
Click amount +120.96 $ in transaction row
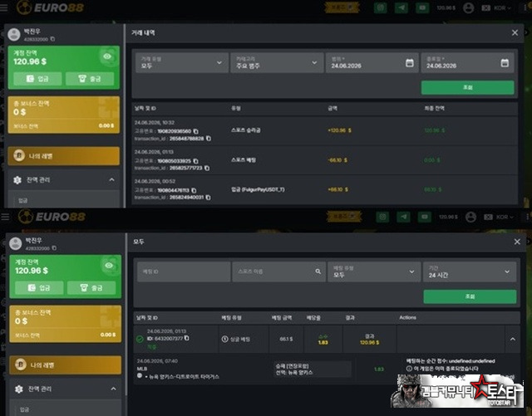[339, 130]
